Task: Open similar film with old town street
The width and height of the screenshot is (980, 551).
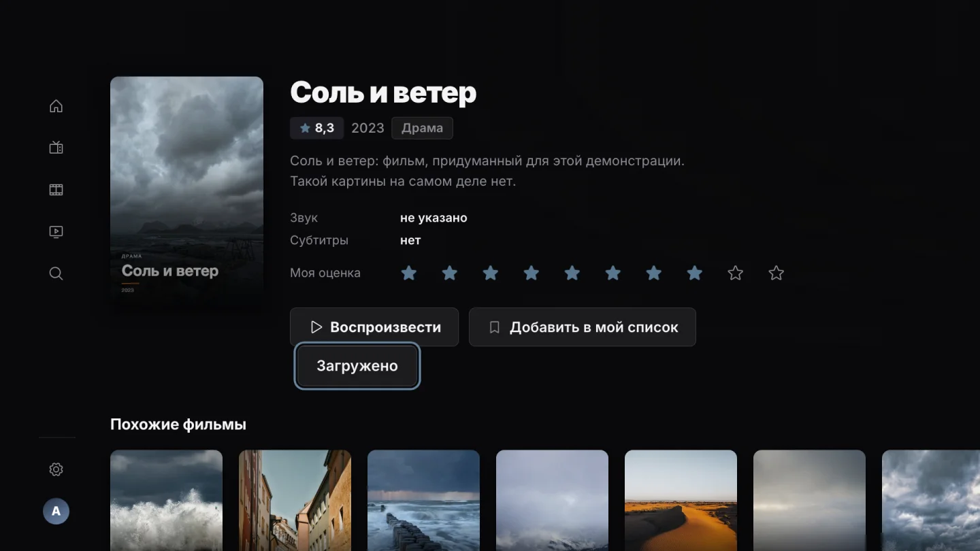Action: coord(295,501)
